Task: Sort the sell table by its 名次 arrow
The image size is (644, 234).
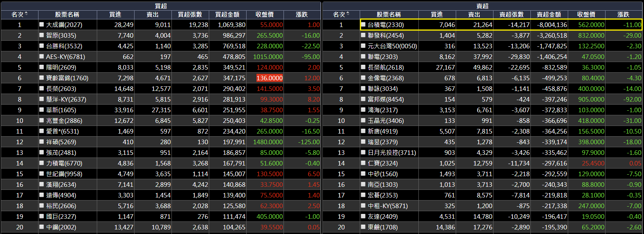Action: (348, 14)
